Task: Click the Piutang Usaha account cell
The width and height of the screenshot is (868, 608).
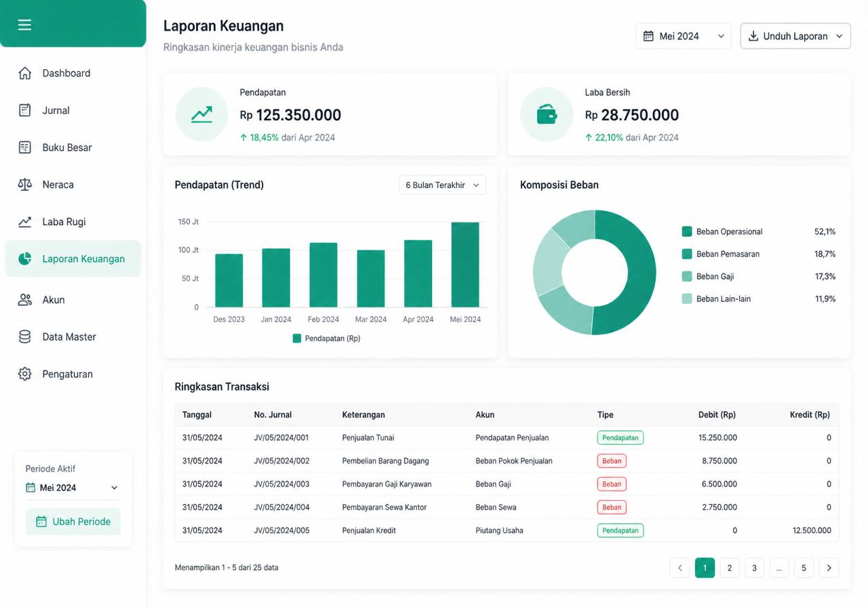Action: point(499,530)
